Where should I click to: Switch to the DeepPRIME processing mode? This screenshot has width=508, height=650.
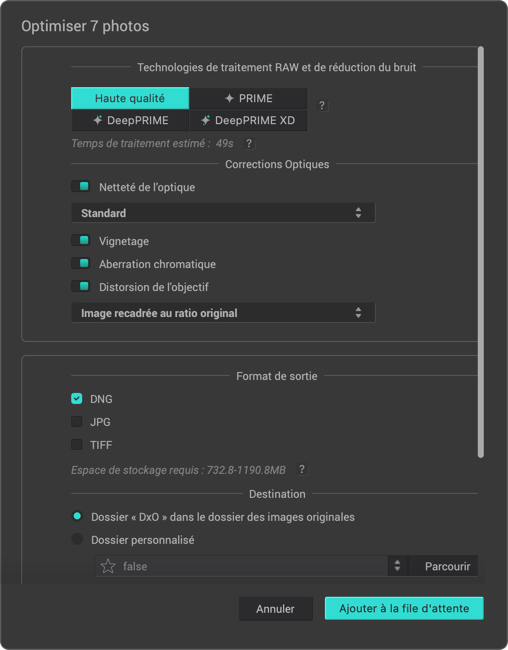point(130,120)
